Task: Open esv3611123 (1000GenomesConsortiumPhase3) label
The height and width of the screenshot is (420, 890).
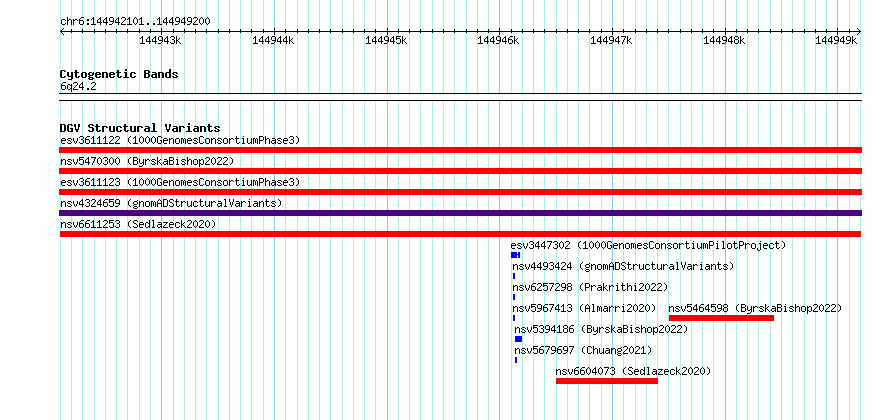Action: [x=180, y=182]
